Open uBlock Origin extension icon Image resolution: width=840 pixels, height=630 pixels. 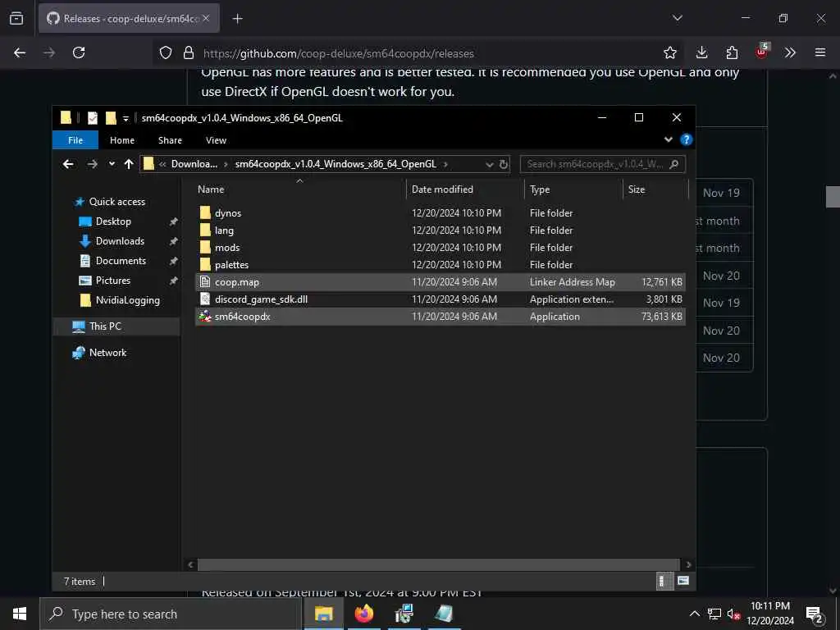762,52
